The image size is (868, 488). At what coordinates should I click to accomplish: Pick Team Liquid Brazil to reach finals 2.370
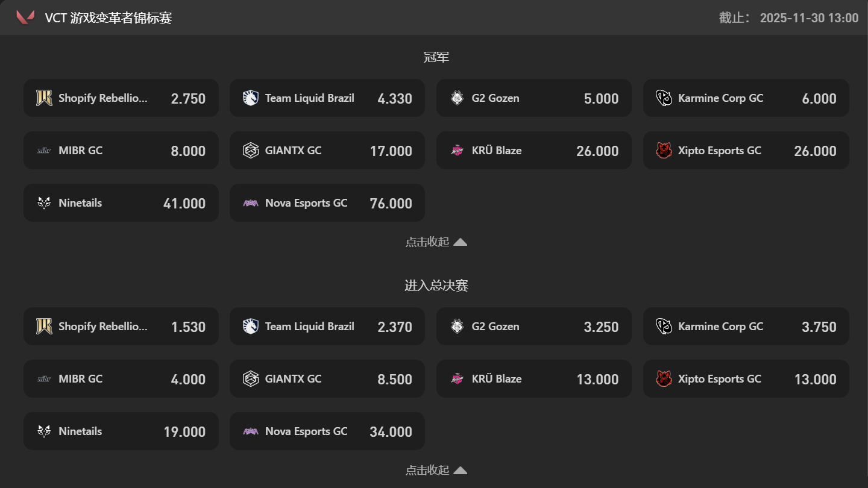pos(395,327)
